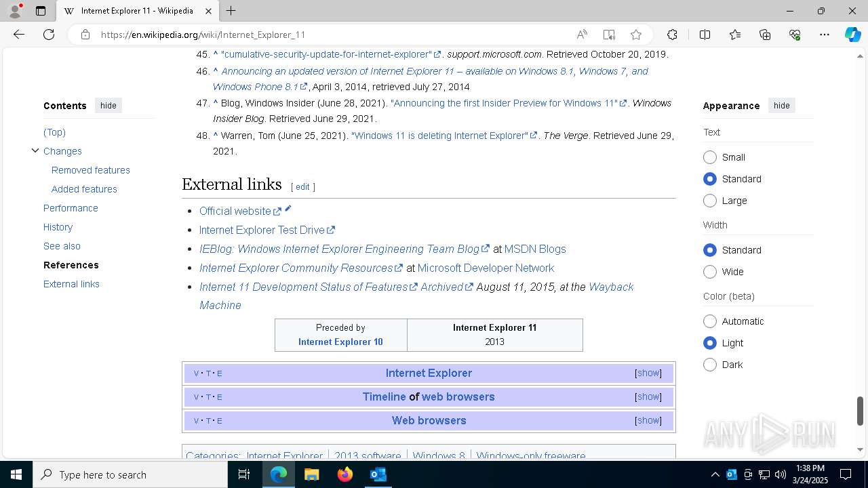Viewport: 868px width, 488px height.
Task: Activate Read aloud icon in address bar
Action: (x=582, y=35)
